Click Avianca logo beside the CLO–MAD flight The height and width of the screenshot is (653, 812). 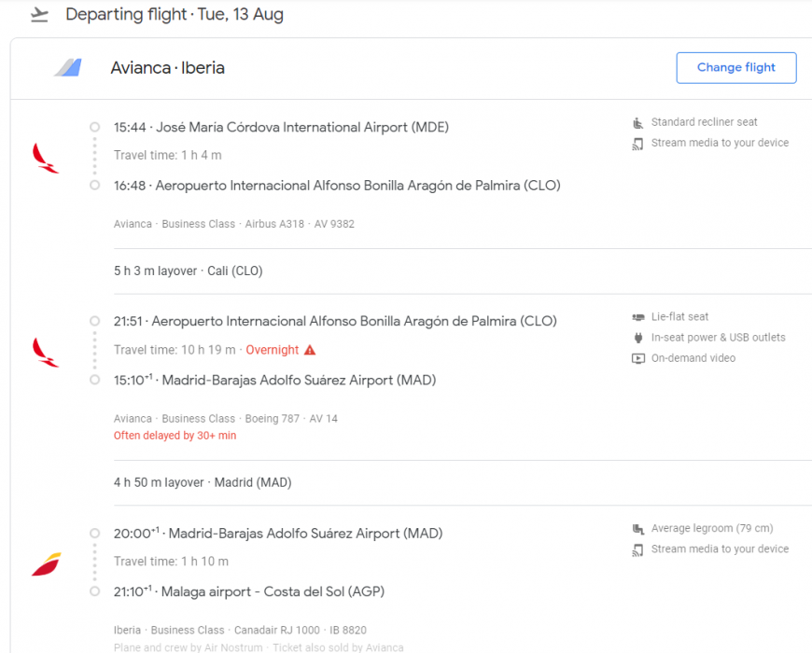[46, 352]
